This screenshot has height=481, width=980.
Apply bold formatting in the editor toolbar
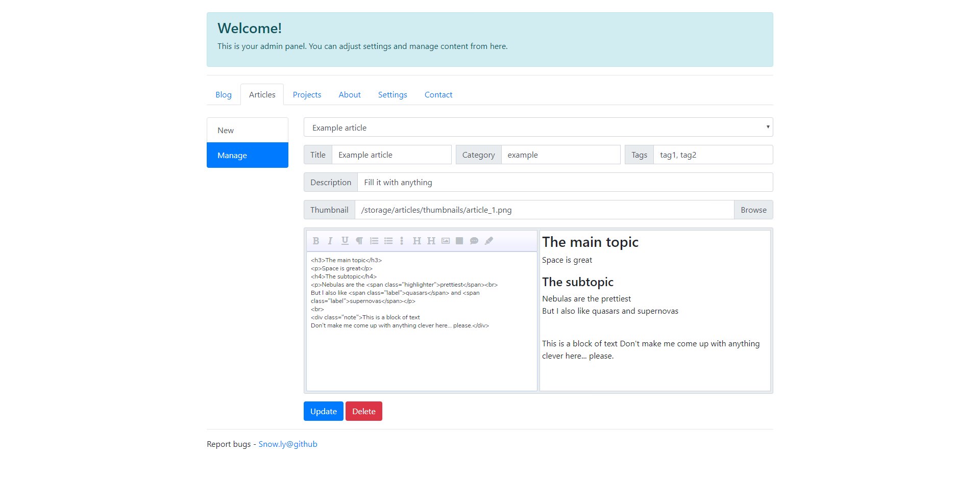coord(316,241)
